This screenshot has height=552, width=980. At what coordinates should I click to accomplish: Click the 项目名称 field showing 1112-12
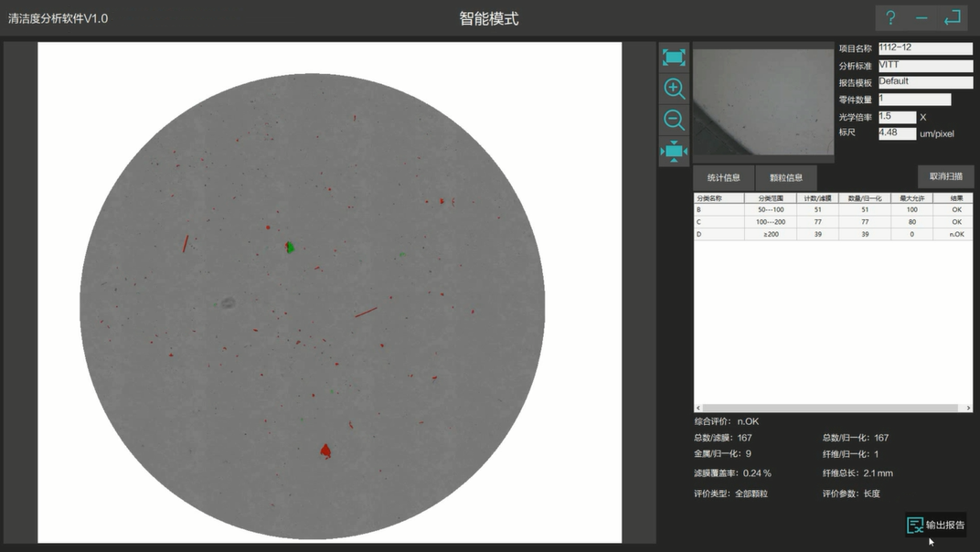pyautogui.click(x=924, y=48)
